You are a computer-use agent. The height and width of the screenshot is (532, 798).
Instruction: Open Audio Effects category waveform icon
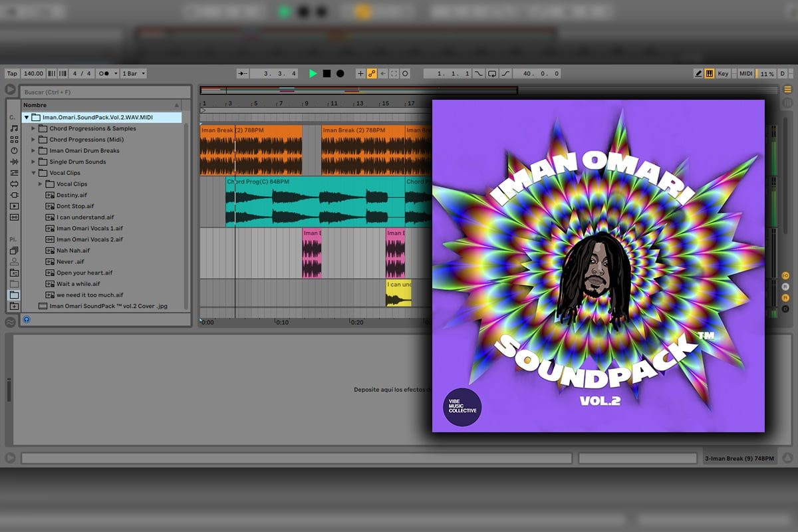tap(14, 162)
